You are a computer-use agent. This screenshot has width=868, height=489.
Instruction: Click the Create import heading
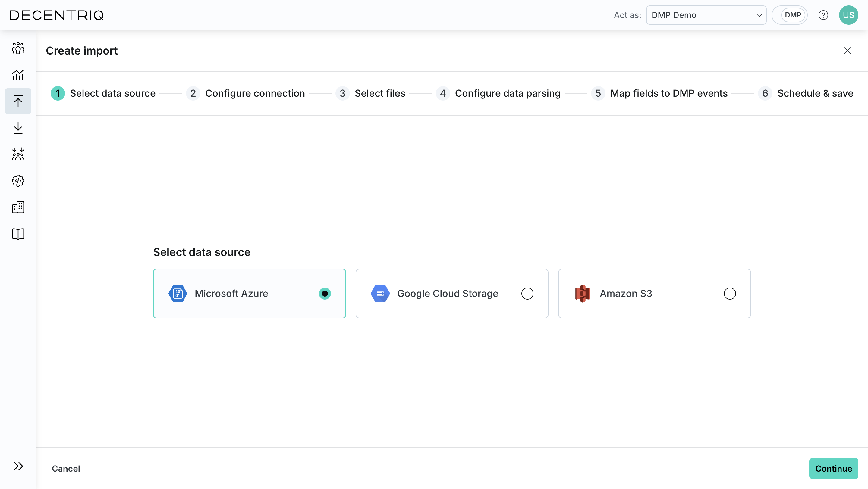click(82, 51)
